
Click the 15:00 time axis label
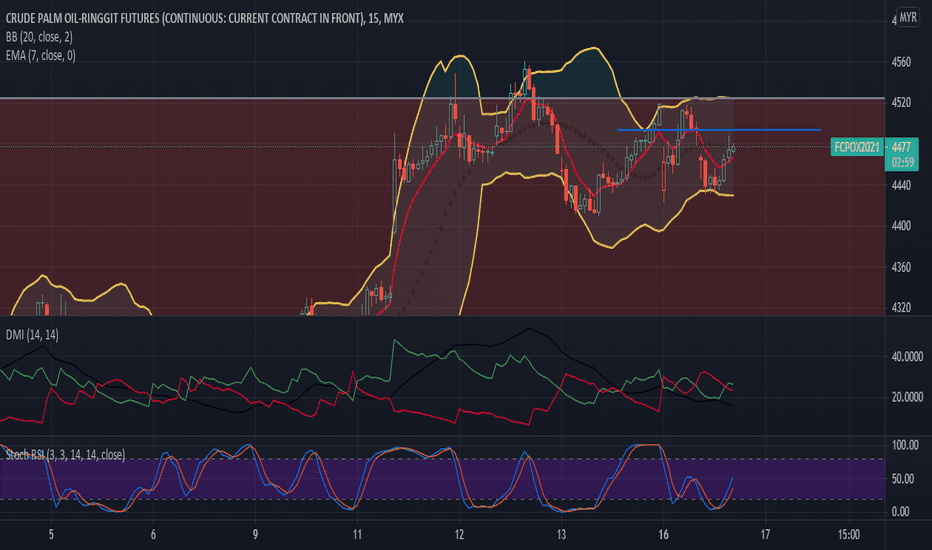pos(849,535)
